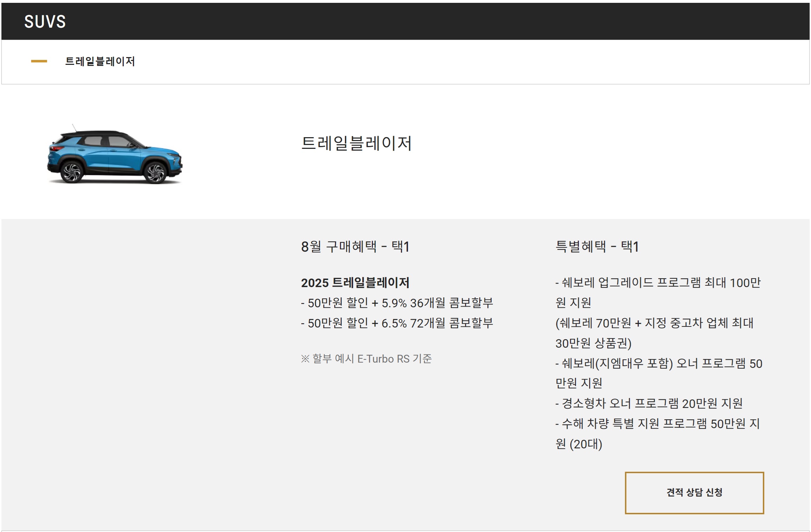The height and width of the screenshot is (532, 811).
Task: Choose the 6.5% 72개월 콤보할부 option
Action: click(x=397, y=323)
